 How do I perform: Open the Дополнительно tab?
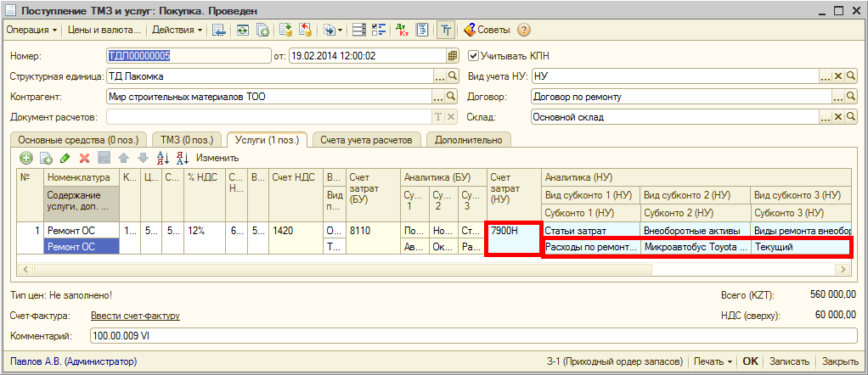click(x=467, y=139)
